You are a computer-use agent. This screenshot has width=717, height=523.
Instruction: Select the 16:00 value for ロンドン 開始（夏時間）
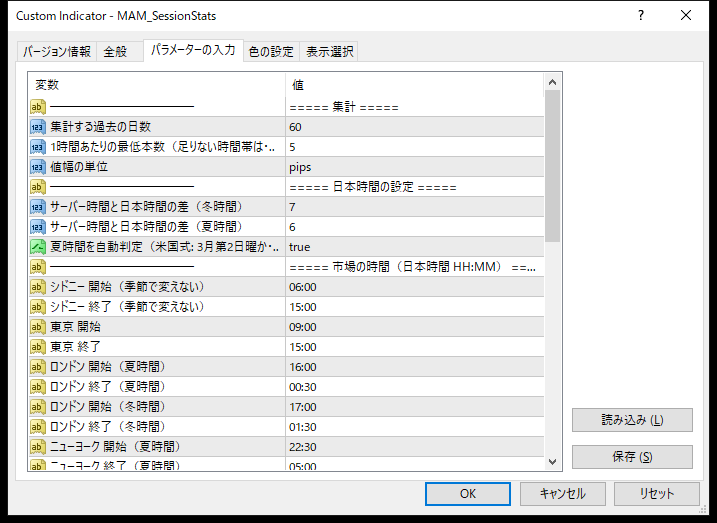click(415, 367)
